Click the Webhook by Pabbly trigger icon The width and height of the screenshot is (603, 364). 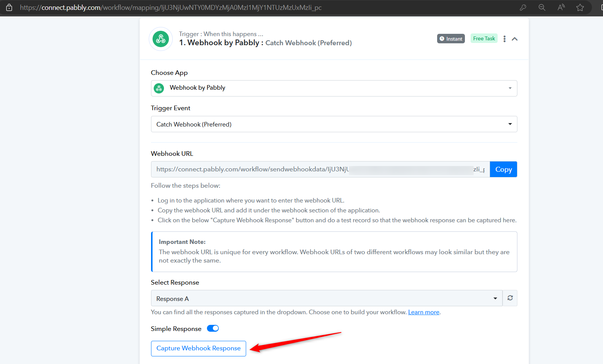[161, 39]
